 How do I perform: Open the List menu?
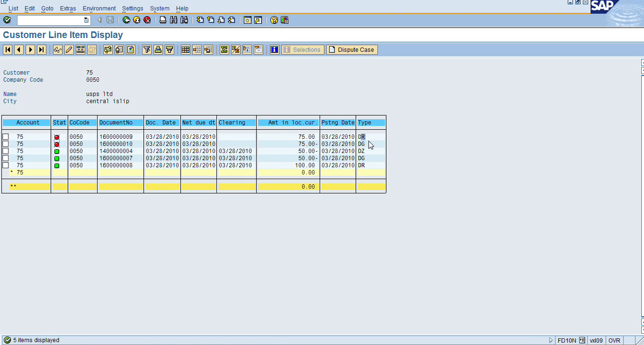[x=13, y=9]
